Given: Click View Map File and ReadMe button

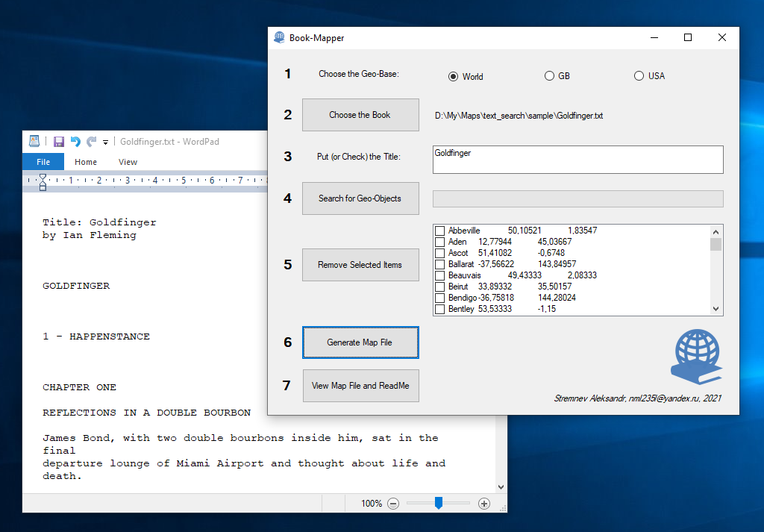Looking at the screenshot, I should pyautogui.click(x=361, y=386).
